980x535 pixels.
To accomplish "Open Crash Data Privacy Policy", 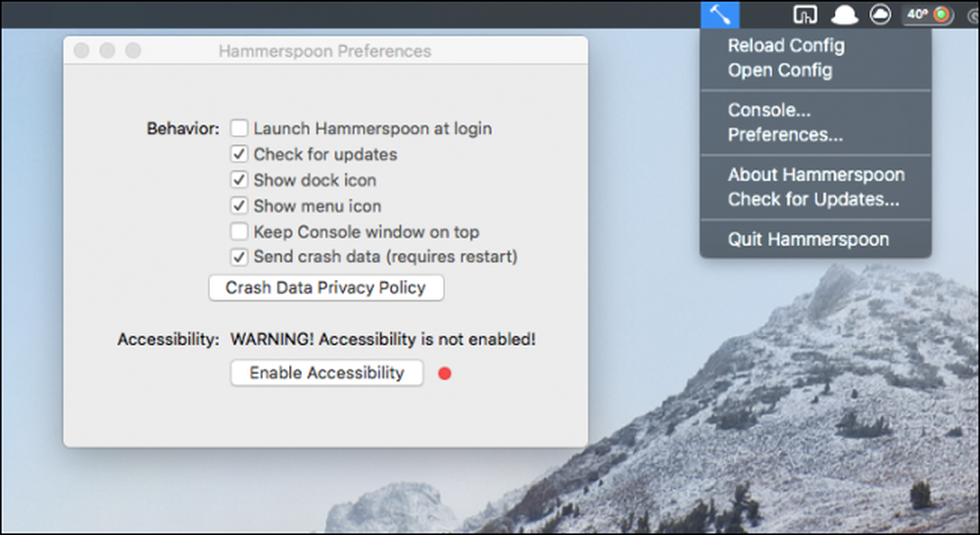I will (326, 287).
